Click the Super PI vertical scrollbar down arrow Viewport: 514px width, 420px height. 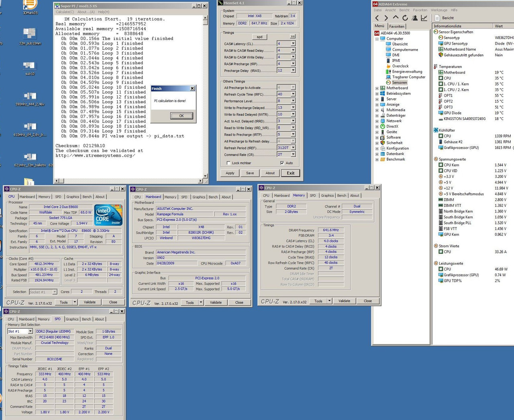click(206, 176)
